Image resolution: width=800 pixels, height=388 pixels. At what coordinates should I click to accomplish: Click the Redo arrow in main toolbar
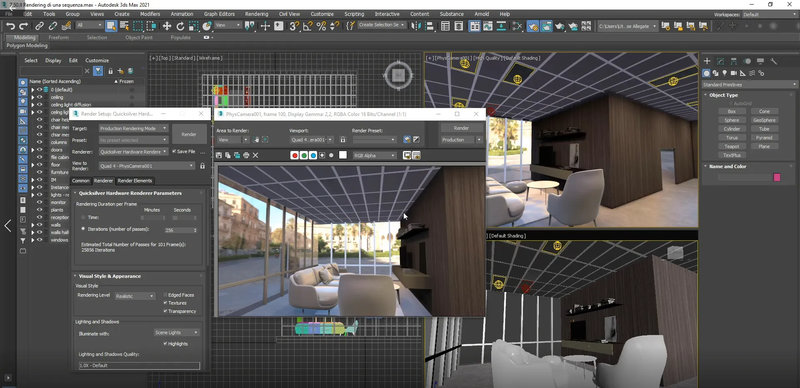(x=23, y=26)
